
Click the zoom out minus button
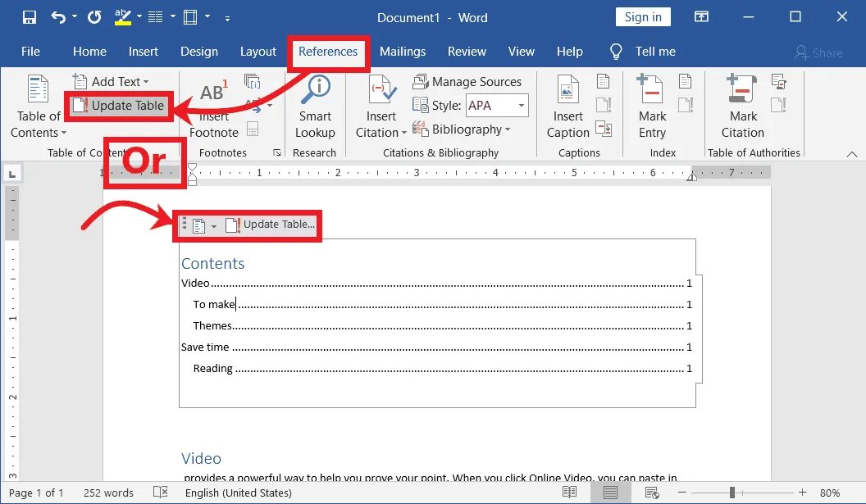(x=682, y=492)
